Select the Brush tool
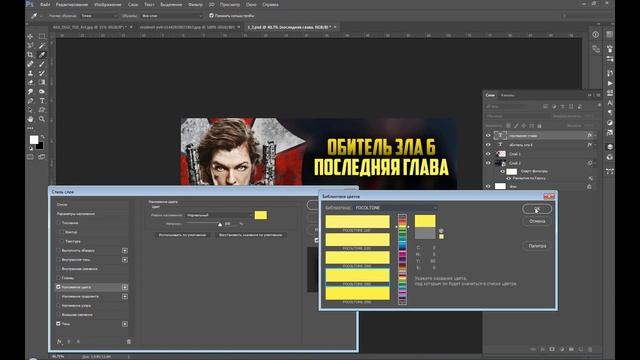 click(x=42, y=64)
